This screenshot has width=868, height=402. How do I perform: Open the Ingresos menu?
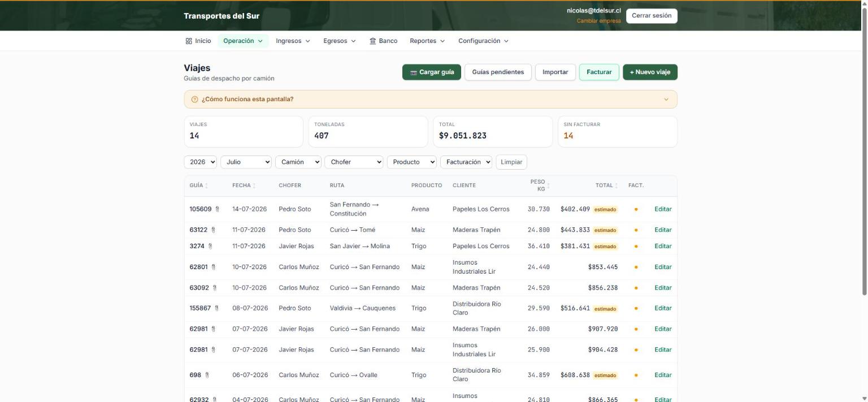tap(293, 41)
